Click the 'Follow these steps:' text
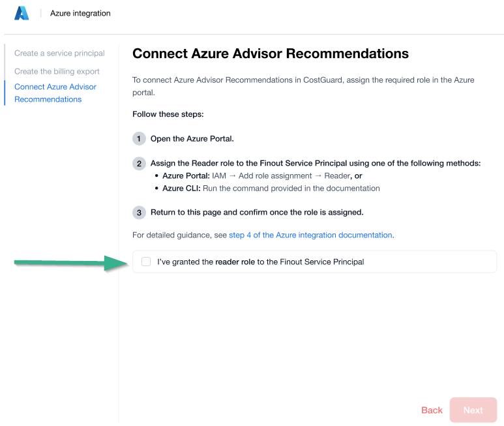This screenshot has height=426, width=504. point(168,114)
